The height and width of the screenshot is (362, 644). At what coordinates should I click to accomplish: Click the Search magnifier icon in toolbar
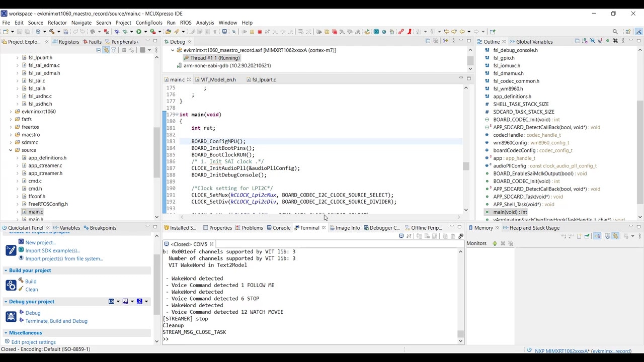(x=615, y=32)
